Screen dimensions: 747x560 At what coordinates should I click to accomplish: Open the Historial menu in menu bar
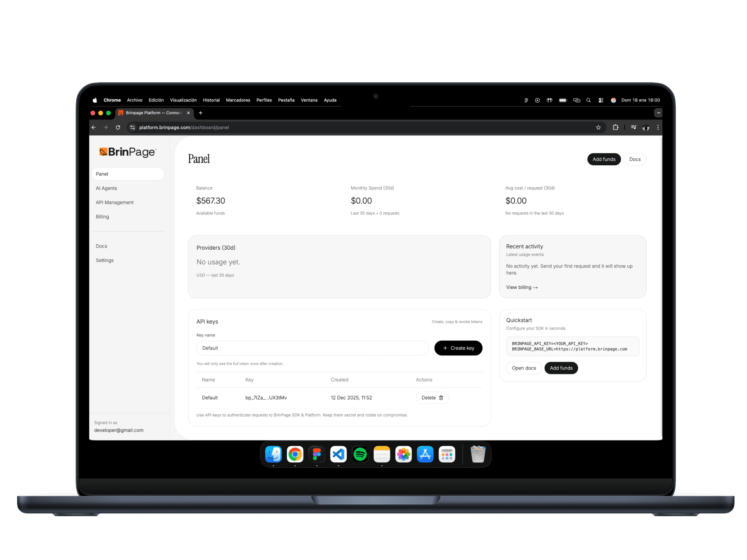[x=211, y=100]
